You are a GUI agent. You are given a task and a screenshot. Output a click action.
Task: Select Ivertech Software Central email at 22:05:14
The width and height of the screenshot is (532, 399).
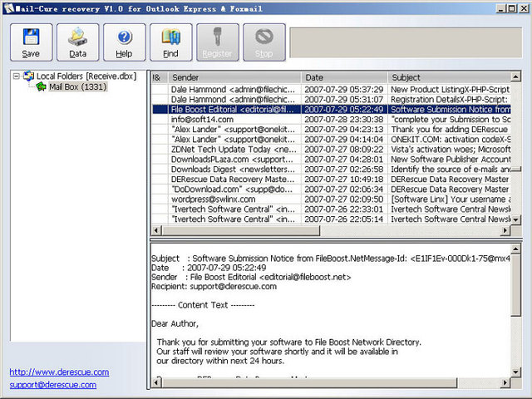point(331,219)
